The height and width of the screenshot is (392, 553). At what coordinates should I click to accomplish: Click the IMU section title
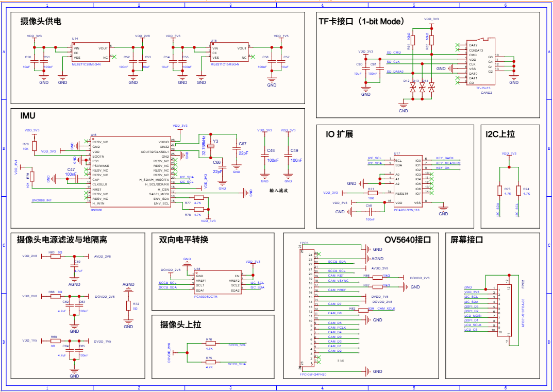tap(28, 115)
